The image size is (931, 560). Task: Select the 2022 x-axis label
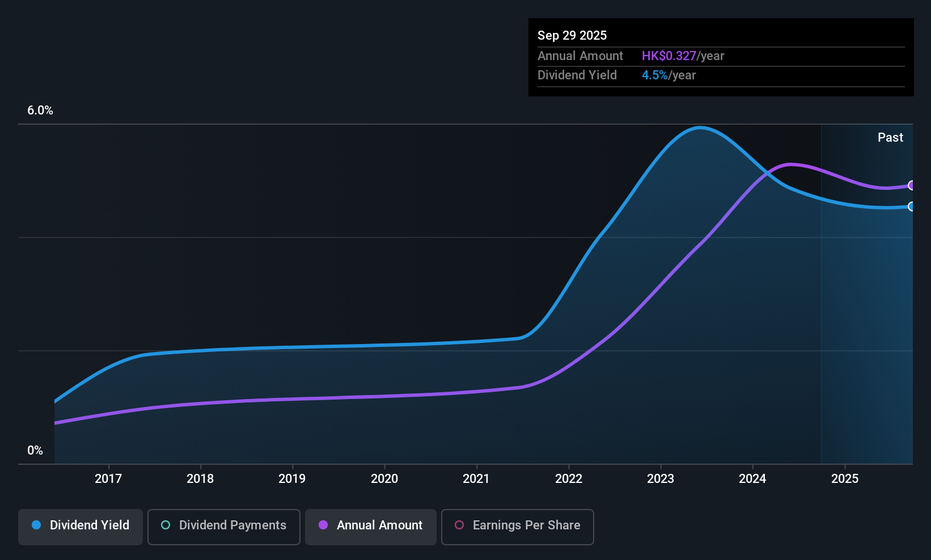point(569,479)
